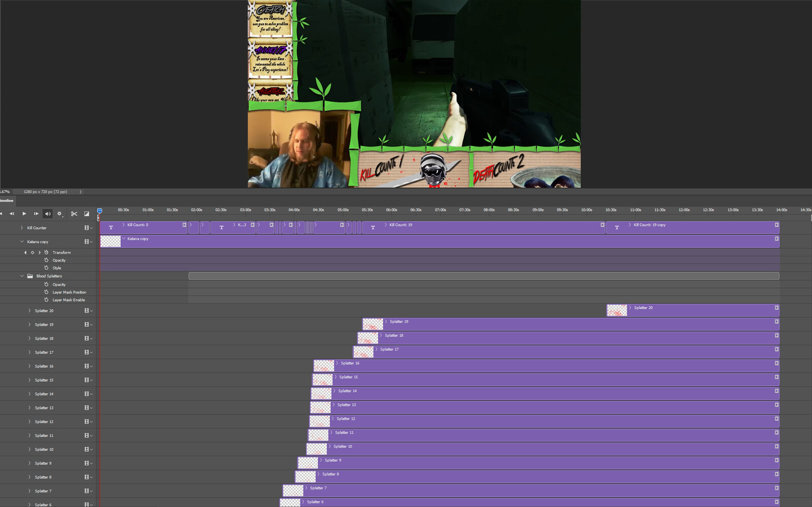This screenshot has height=507, width=812.
Task: Collapse the Katana copy track
Action: point(22,242)
